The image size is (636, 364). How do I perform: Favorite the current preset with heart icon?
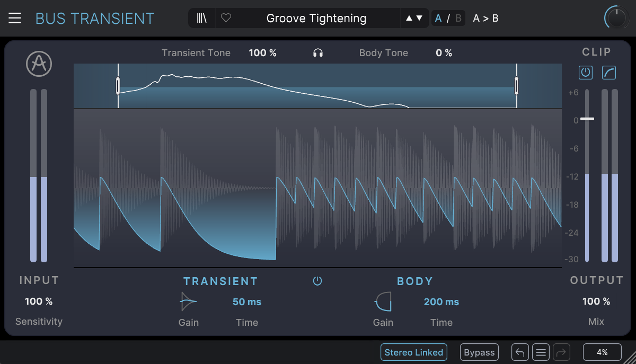pos(226,19)
